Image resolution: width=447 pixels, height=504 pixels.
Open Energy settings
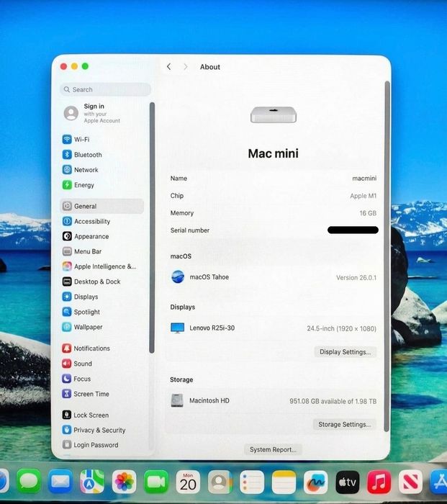click(x=78, y=185)
